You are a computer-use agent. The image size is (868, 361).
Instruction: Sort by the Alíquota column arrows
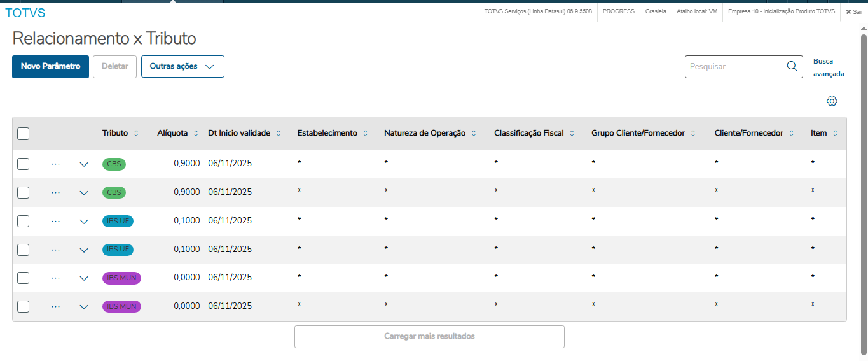(x=196, y=133)
